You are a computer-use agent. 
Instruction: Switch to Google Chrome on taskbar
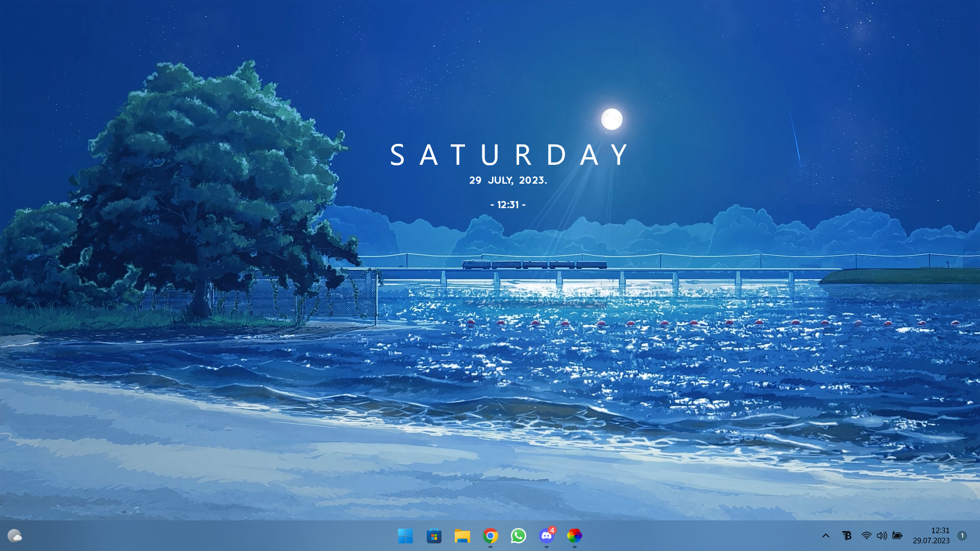(x=491, y=536)
